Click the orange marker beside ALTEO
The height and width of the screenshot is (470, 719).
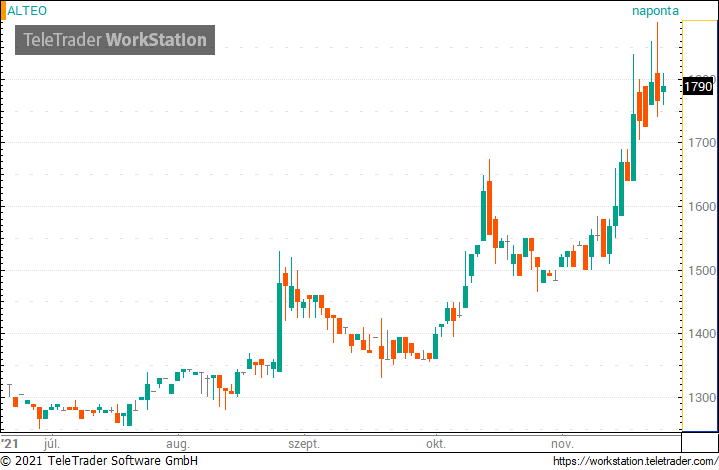click(x=3, y=11)
